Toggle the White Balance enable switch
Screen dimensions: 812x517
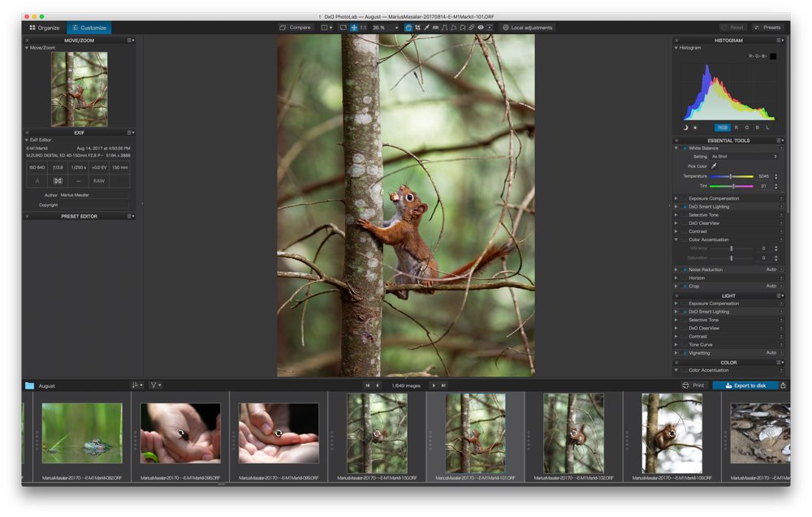click(684, 148)
